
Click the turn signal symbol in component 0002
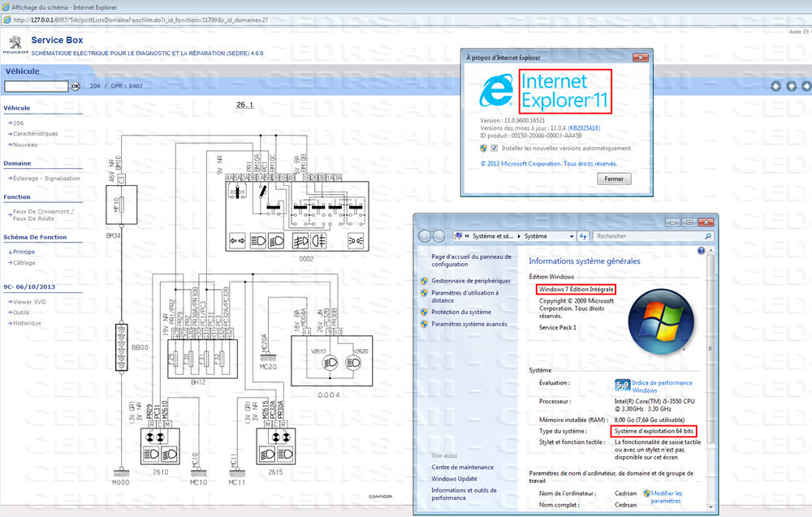click(x=238, y=241)
